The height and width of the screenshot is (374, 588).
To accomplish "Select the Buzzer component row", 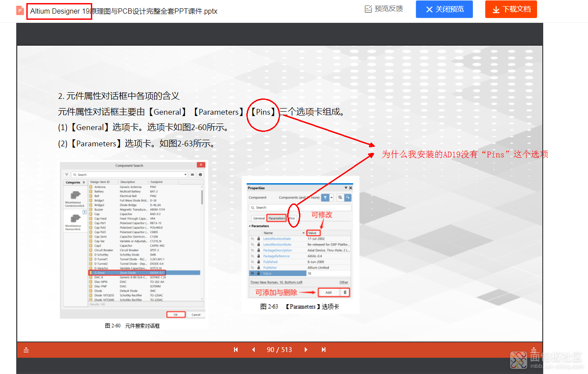I will 144,210.
